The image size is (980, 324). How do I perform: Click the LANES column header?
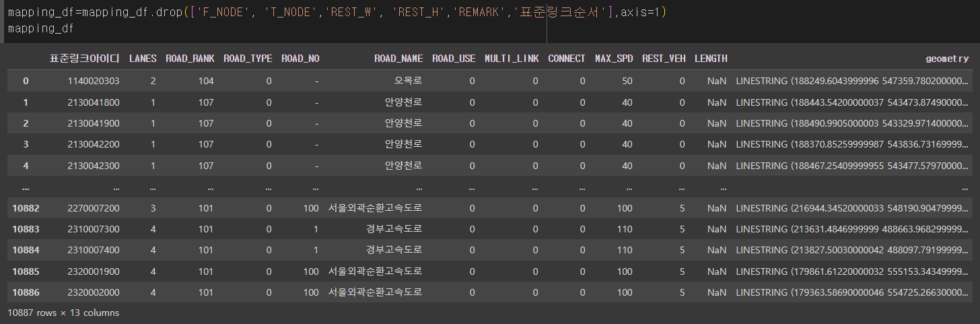143,59
